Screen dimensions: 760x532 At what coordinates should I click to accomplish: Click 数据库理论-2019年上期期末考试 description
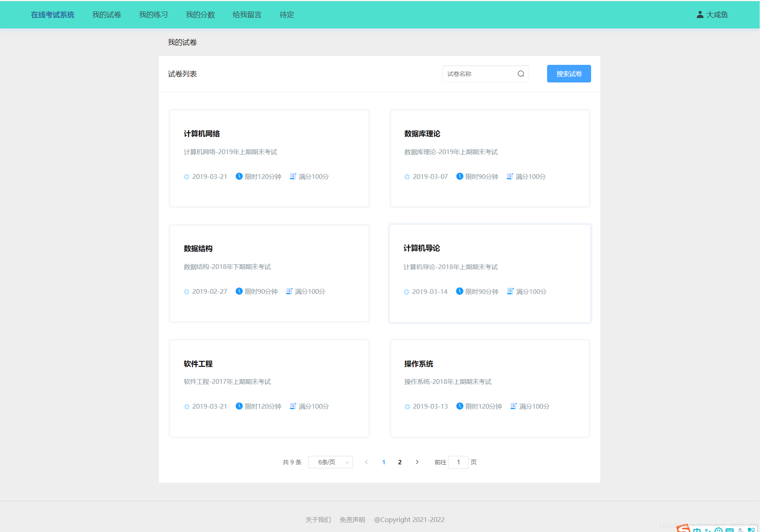pos(451,152)
